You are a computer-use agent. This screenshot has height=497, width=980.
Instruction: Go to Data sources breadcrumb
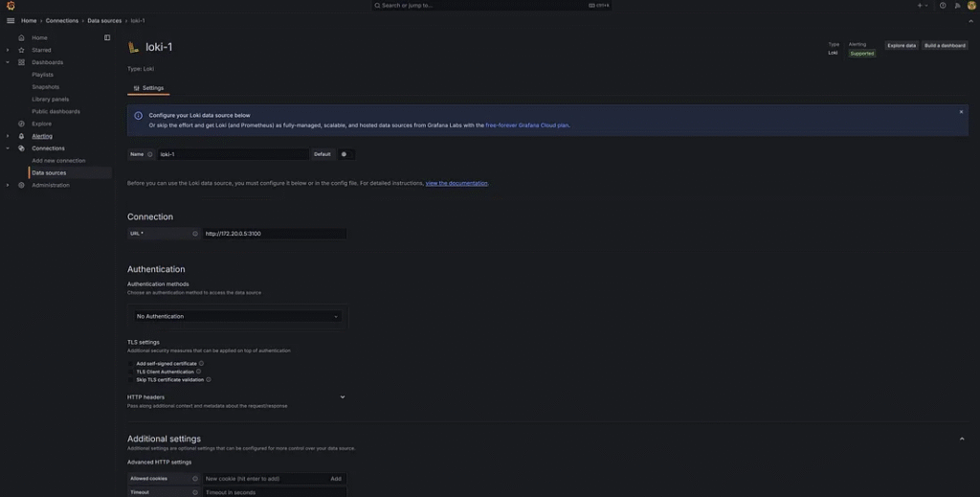[x=104, y=21]
